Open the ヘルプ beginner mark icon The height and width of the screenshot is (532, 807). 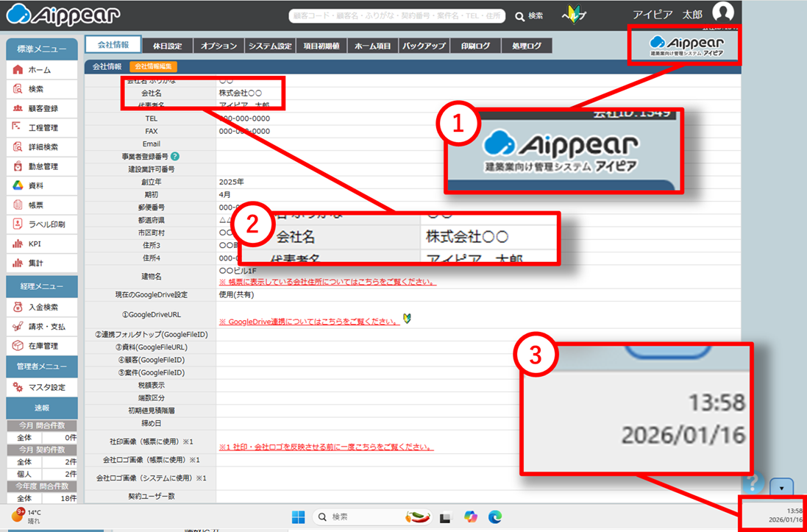573,15
